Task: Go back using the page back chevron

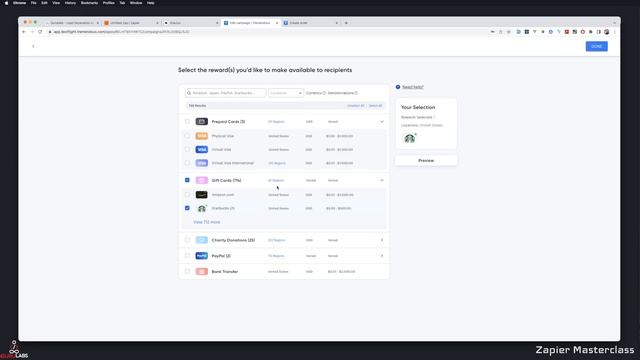Action: pos(33,46)
